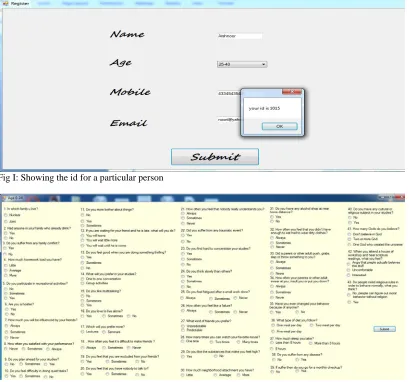Select 'Less than 8 hours' sleep option
The image size is (409, 382).
click(x=272, y=343)
